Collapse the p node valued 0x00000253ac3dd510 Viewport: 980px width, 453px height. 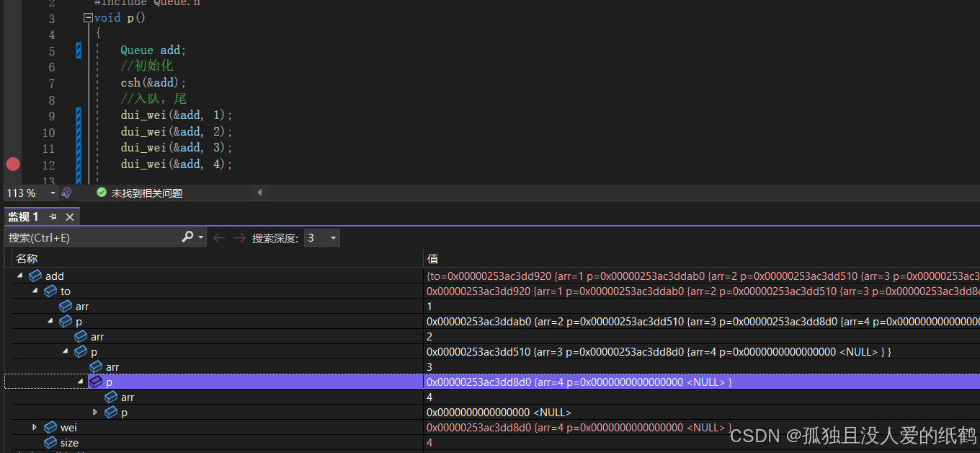coord(65,351)
